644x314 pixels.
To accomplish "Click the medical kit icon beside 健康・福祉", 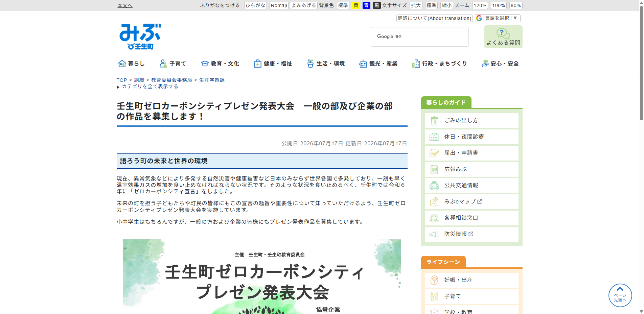I will coord(258,64).
